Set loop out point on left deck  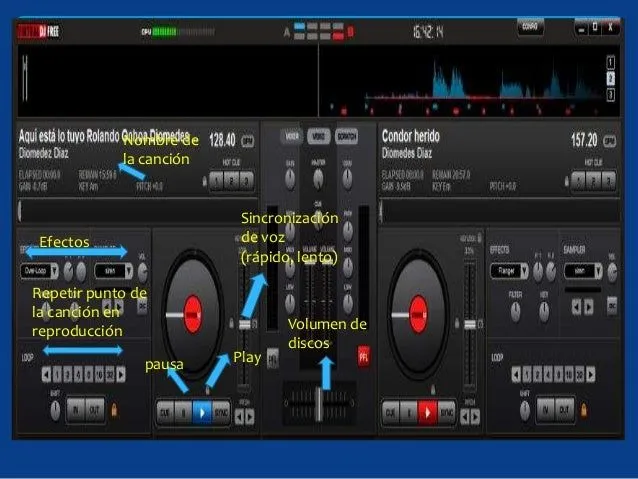click(x=94, y=410)
